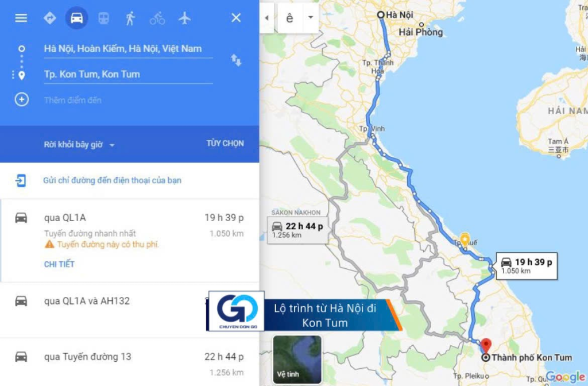
Task: Open CHI TIẾT for QL1A route
Action: point(59,264)
